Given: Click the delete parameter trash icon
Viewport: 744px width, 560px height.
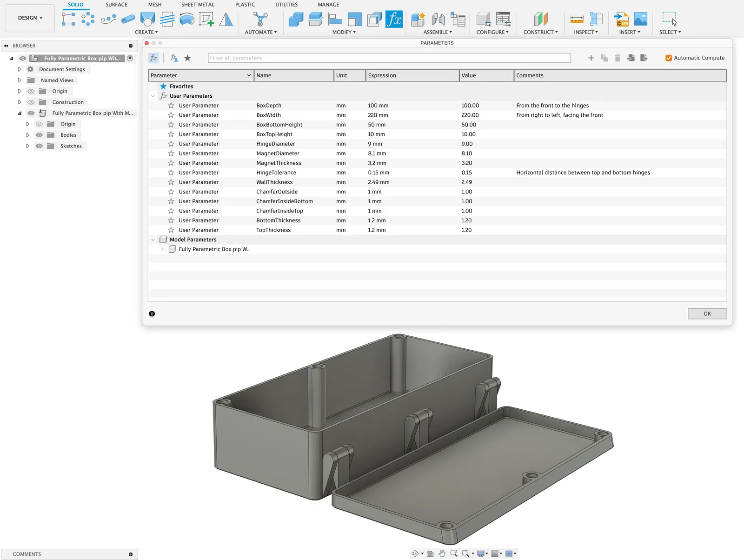Looking at the screenshot, I should [618, 58].
